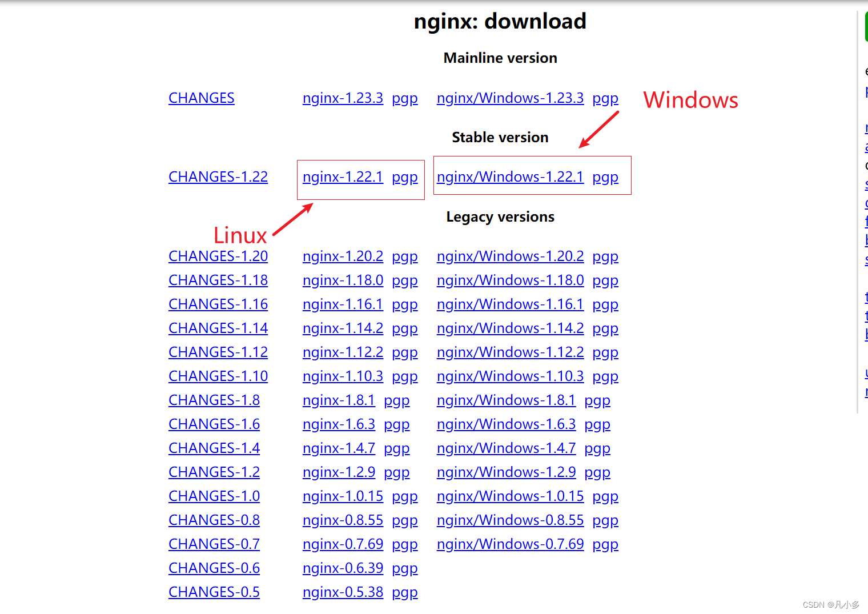Open the CHANGES-1.18 link
The image size is (868, 614).
pos(218,280)
